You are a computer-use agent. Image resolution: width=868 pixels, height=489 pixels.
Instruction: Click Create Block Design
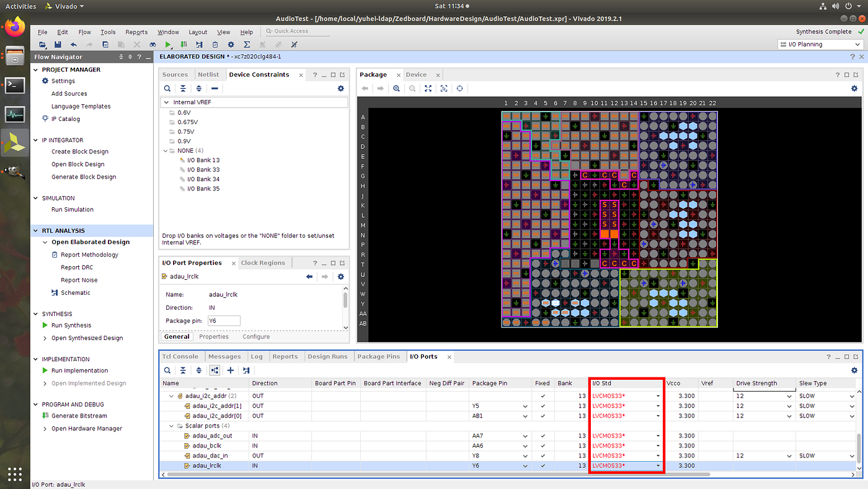point(80,151)
